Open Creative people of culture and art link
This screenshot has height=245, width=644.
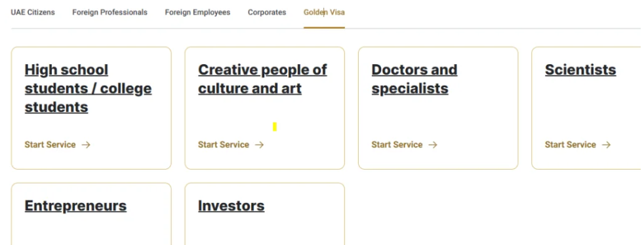pyautogui.click(x=262, y=79)
